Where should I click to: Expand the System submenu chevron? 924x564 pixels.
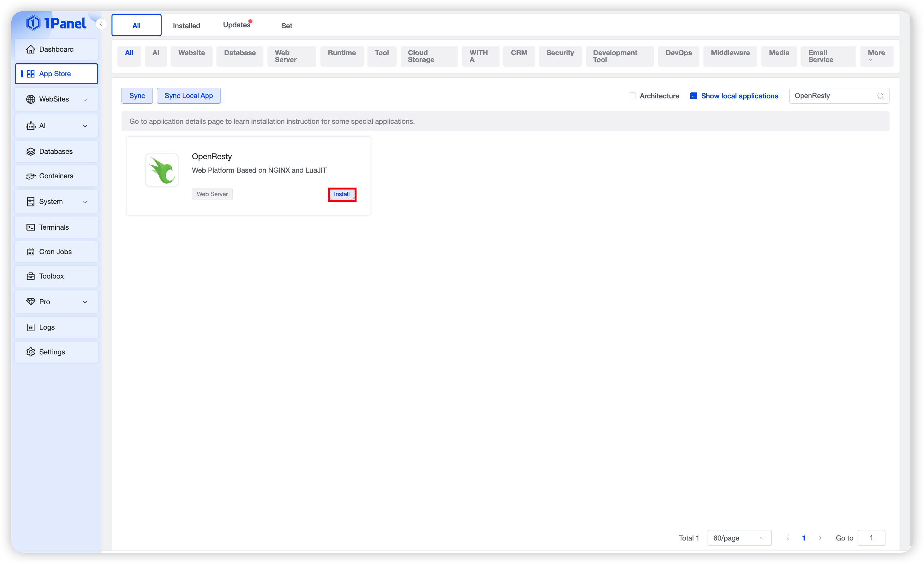click(x=85, y=202)
